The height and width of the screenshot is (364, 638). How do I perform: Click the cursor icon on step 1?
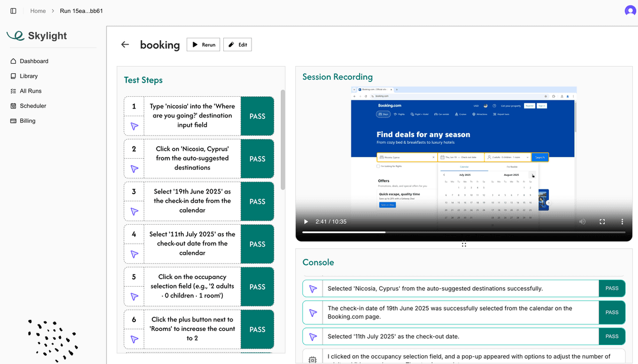(x=134, y=126)
